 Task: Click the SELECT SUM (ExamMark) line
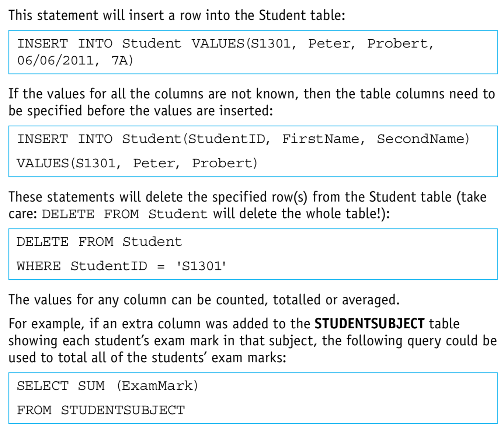click(107, 386)
